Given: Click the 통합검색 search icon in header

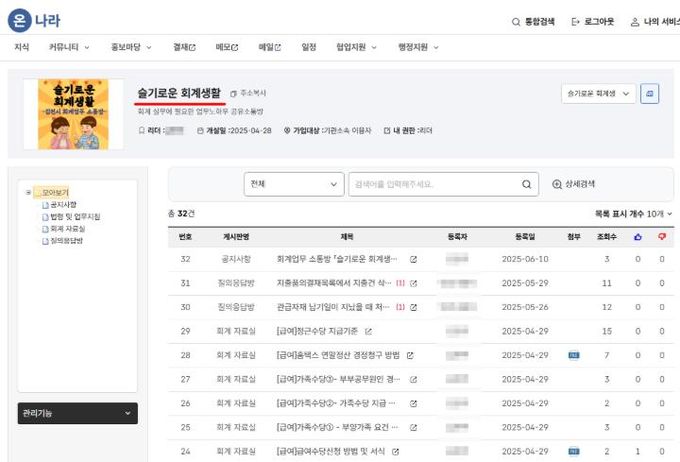Looking at the screenshot, I should point(516,21).
